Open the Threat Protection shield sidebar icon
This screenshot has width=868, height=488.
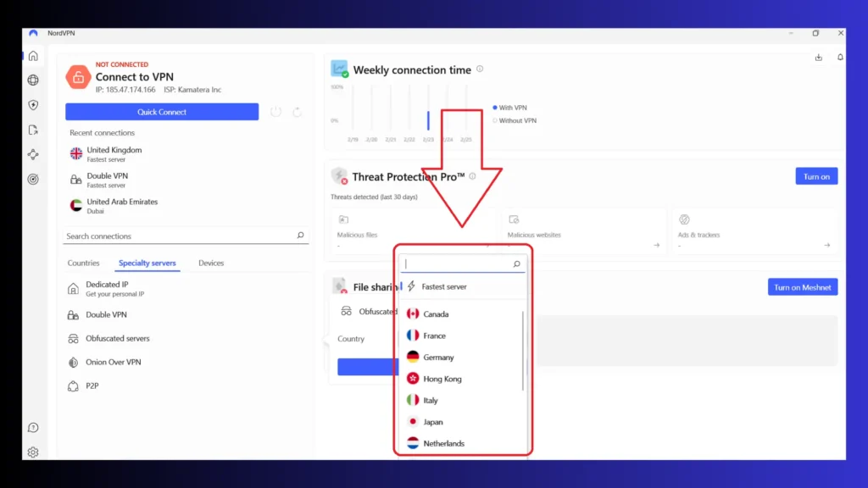pyautogui.click(x=33, y=105)
